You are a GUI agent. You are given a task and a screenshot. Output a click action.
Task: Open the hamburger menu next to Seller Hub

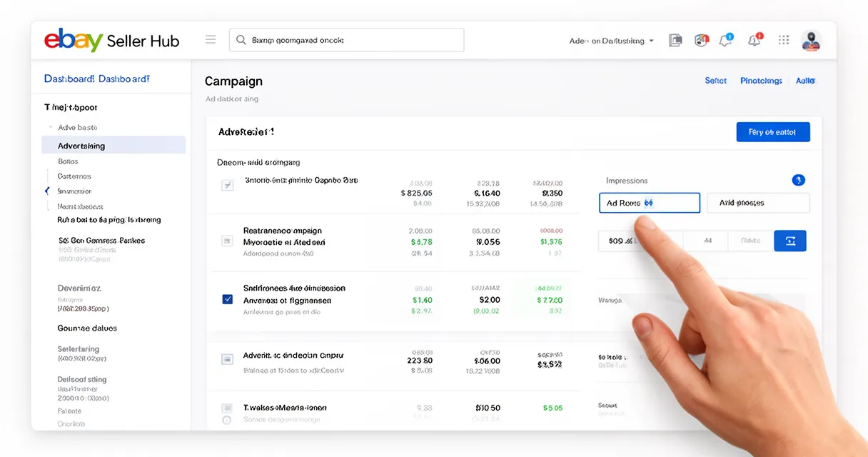(210, 39)
